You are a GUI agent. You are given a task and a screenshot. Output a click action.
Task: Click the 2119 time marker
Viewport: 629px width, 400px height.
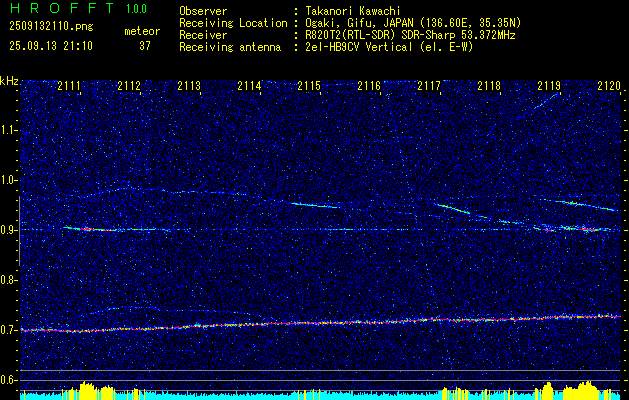[x=549, y=87]
